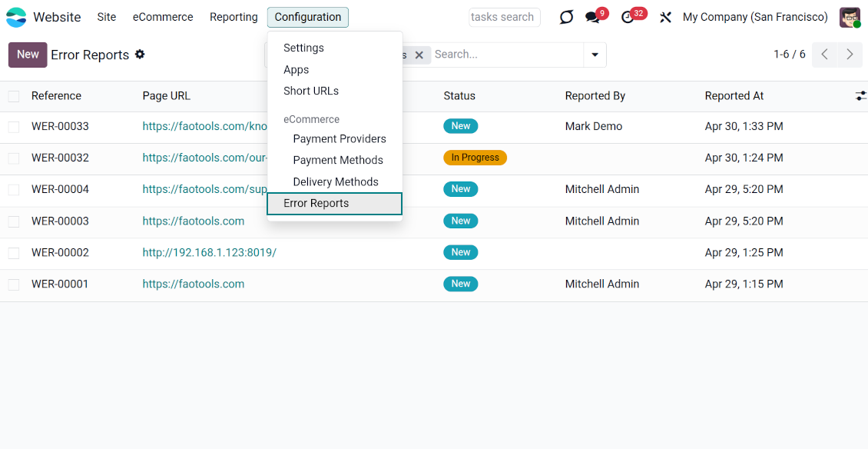Click the Website app logo
Viewport: 868px width, 449px height.
pyautogui.click(x=17, y=16)
